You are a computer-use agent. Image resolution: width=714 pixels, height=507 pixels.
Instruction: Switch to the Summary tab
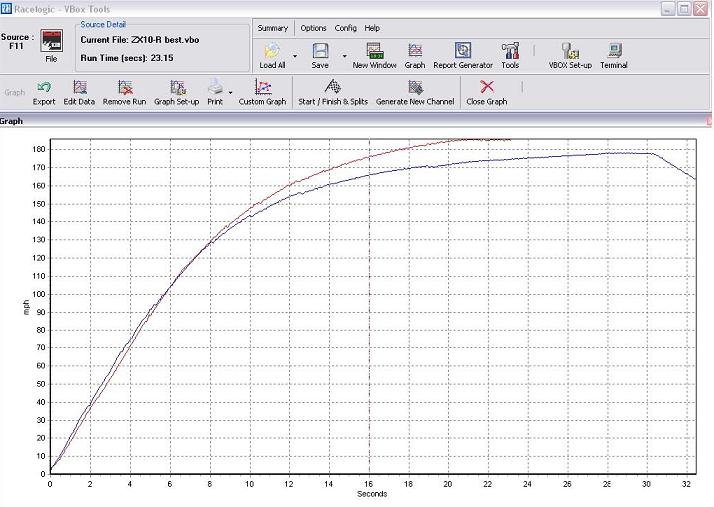272,28
